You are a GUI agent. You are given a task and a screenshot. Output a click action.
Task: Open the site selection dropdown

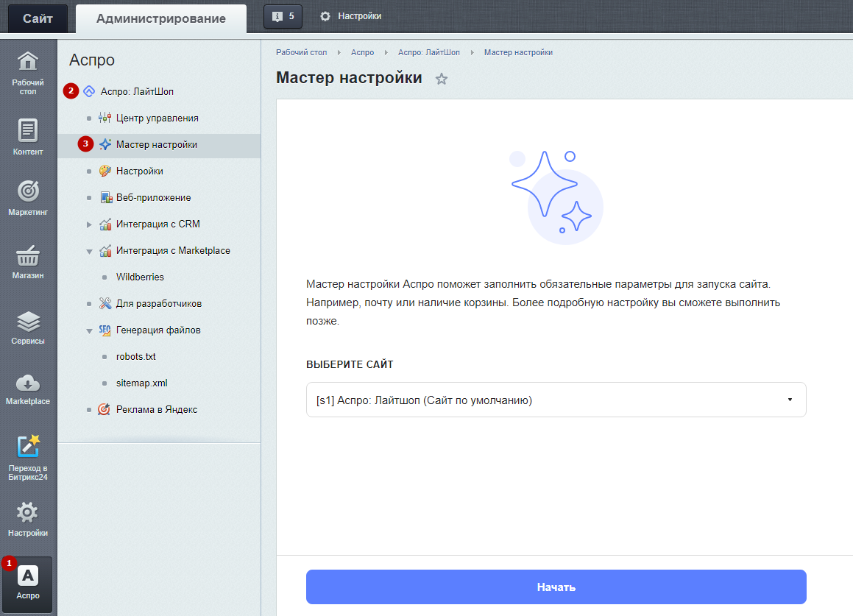(556, 400)
